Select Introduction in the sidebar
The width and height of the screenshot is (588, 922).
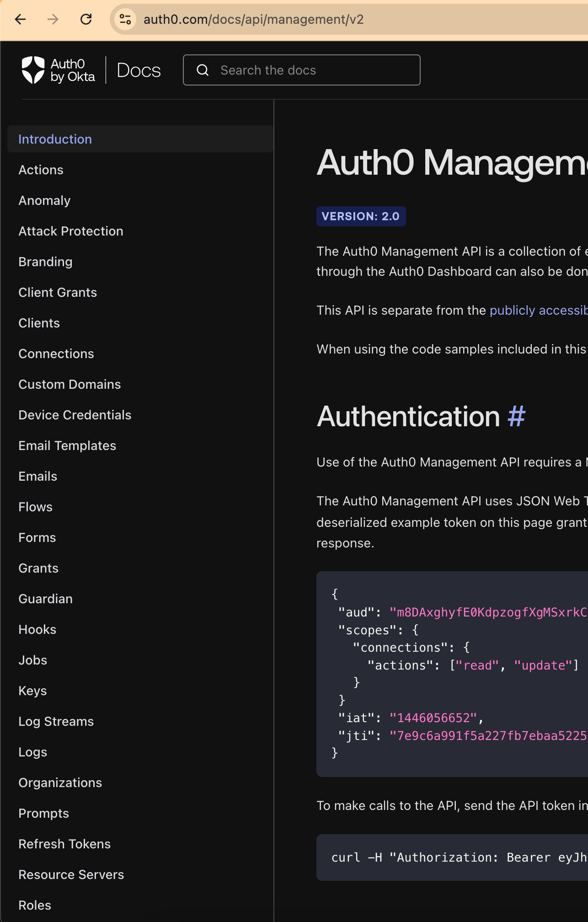pyautogui.click(x=140, y=139)
